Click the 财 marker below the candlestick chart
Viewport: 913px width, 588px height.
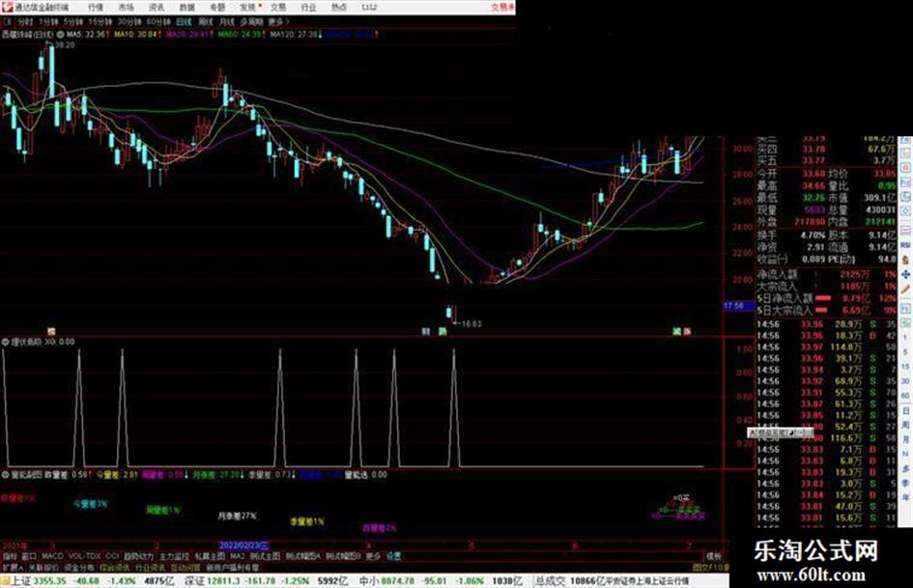[x=426, y=331]
